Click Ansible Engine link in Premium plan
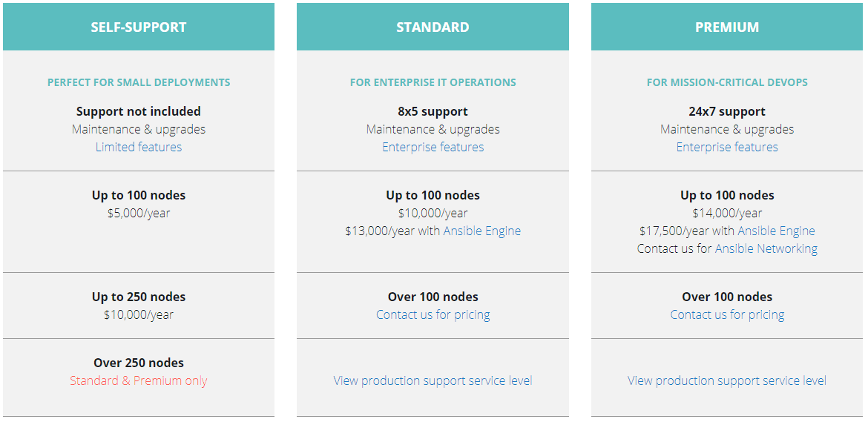The height and width of the screenshot is (422, 868). tap(776, 231)
